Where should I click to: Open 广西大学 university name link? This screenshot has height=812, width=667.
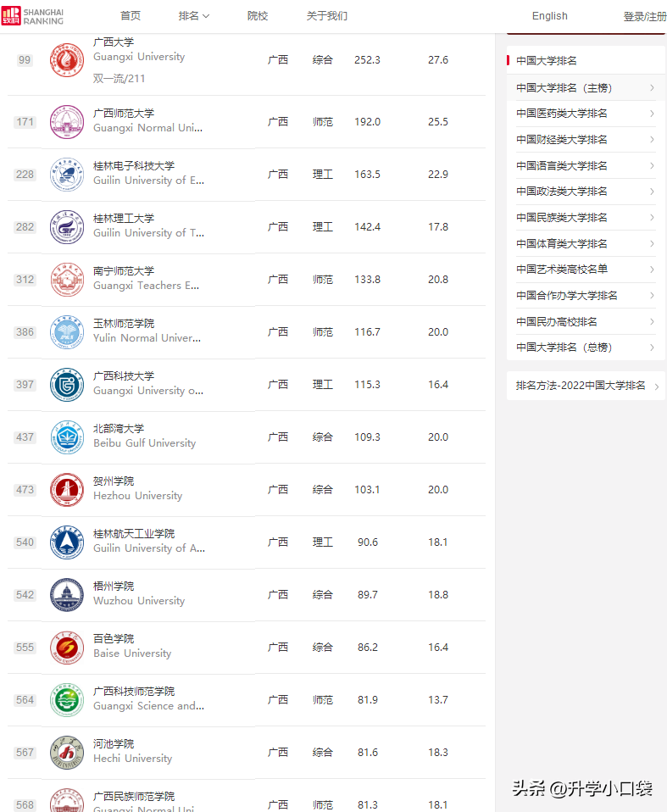tap(114, 42)
